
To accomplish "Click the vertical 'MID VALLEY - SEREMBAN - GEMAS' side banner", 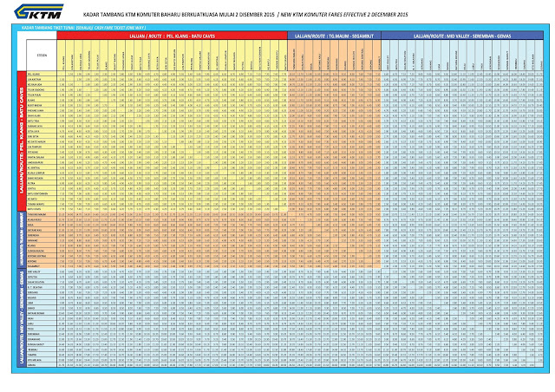I will (x=22, y=318).
